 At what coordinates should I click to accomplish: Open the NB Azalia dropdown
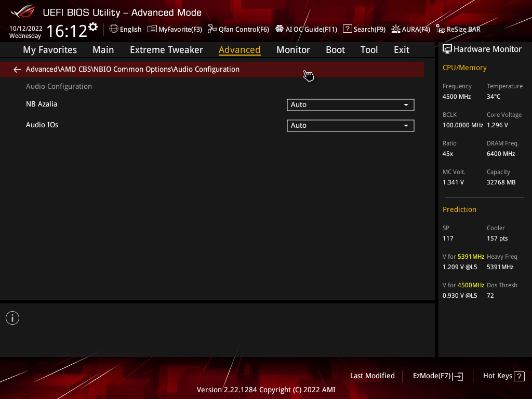[x=351, y=105]
